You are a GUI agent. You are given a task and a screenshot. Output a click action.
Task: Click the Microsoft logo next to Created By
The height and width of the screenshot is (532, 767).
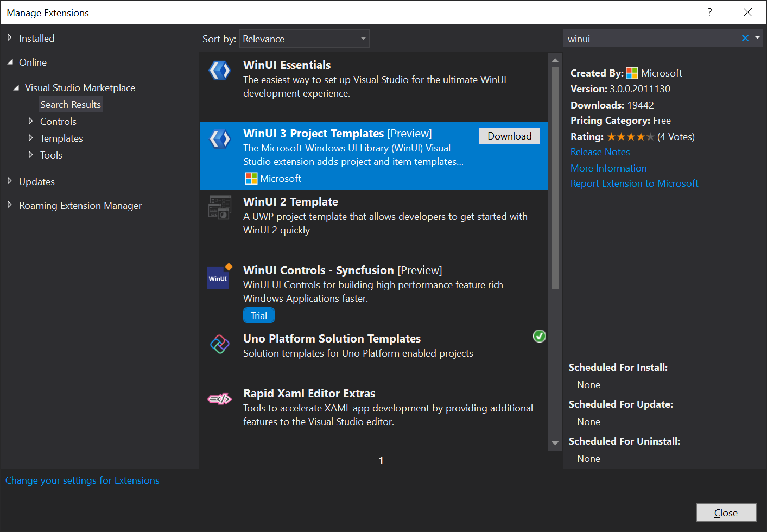632,73
